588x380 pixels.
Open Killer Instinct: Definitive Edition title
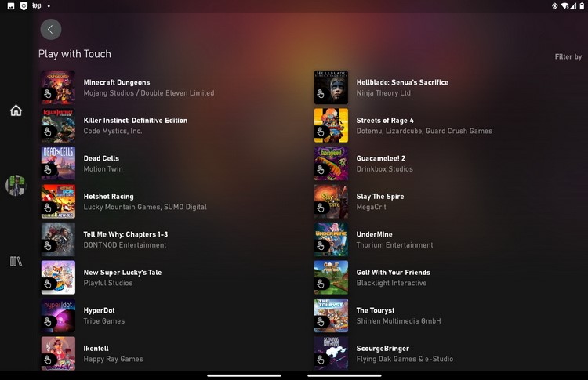pos(136,121)
